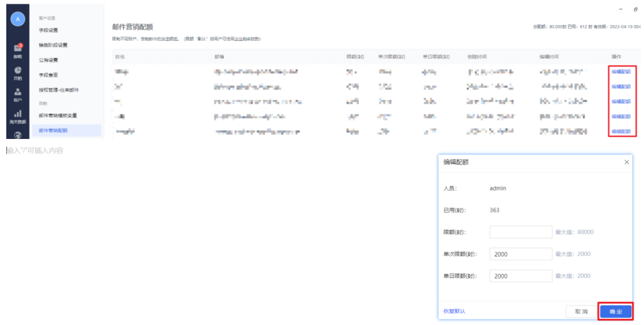Focus the empty 限额(封) input field
644x325 pixels.
tap(520, 232)
